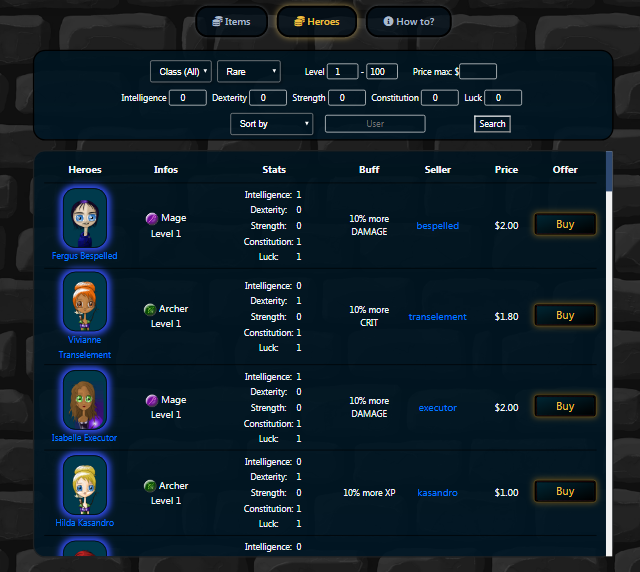Image resolution: width=640 pixels, height=572 pixels.
Task: Click the Search button
Action: pos(492,124)
